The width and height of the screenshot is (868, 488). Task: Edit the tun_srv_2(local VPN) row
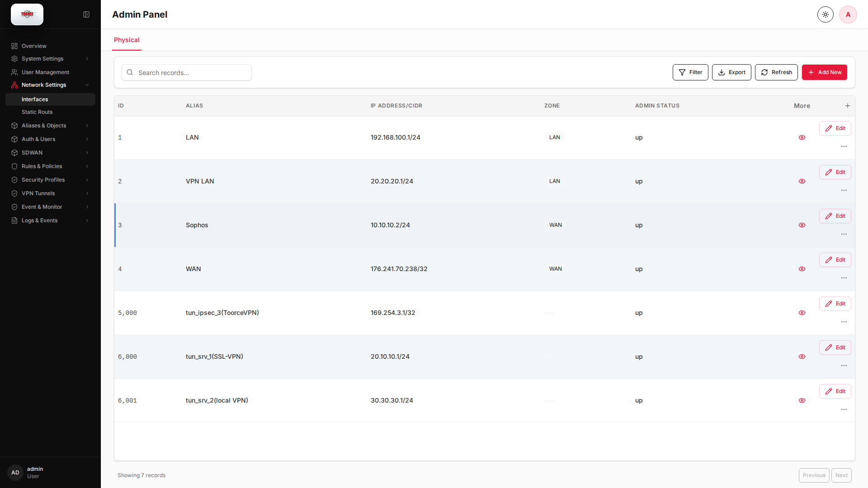pyautogui.click(x=835, y=391)
